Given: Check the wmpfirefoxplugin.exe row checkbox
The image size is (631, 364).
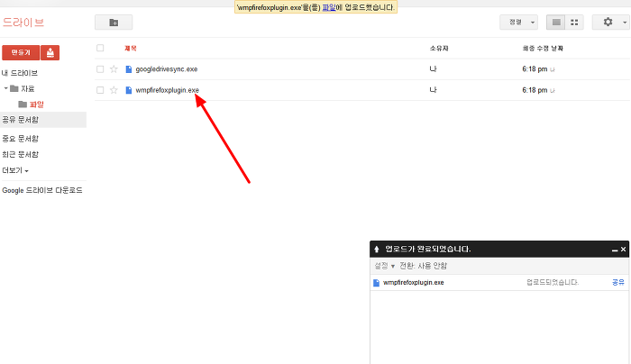Looking at the screenshot, I should pos(100,90).
